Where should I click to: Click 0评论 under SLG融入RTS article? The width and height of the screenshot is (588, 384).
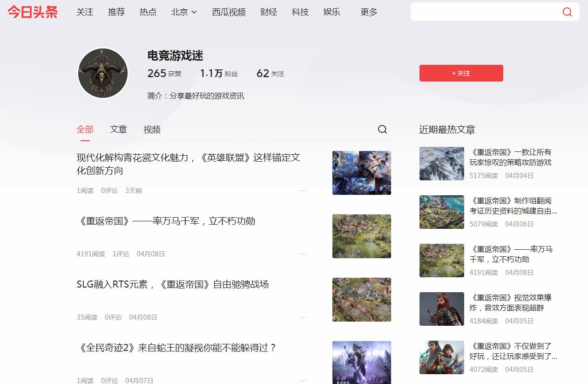113,317
